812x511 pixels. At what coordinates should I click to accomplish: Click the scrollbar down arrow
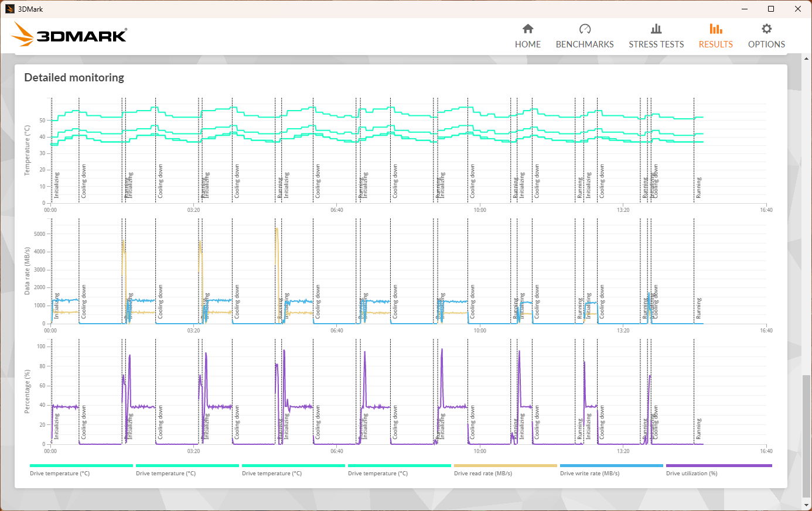(807, 505)
